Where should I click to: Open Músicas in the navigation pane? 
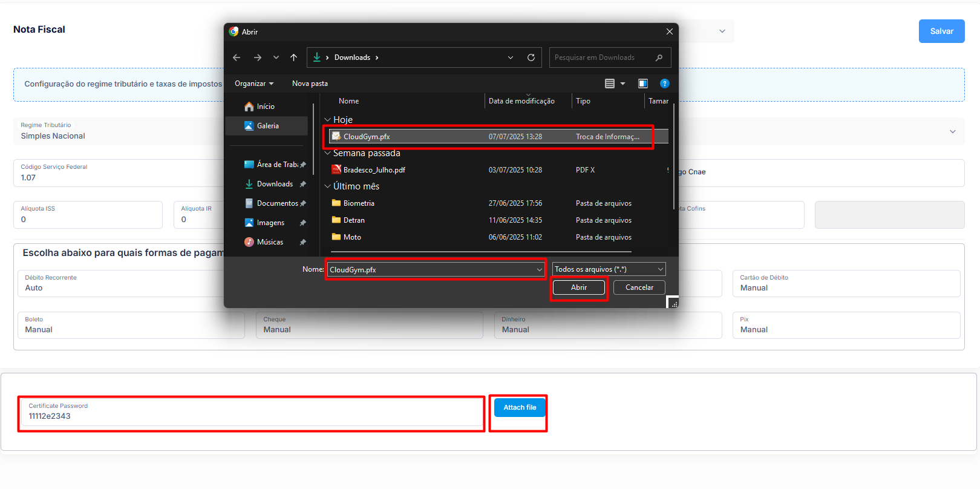point(267,242)
